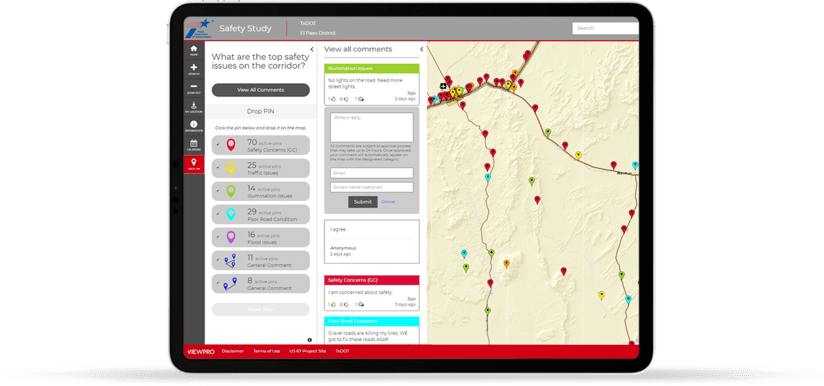Dislike the Safety Concerns comment with thumbs down
The image size is (824, 386).
[x=346, y=305]
